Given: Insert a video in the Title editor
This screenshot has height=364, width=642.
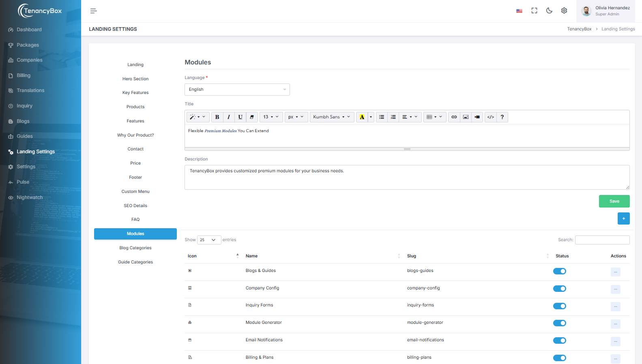Looking at the screenshot, I should pyautogui.click(x=477, y=117).
